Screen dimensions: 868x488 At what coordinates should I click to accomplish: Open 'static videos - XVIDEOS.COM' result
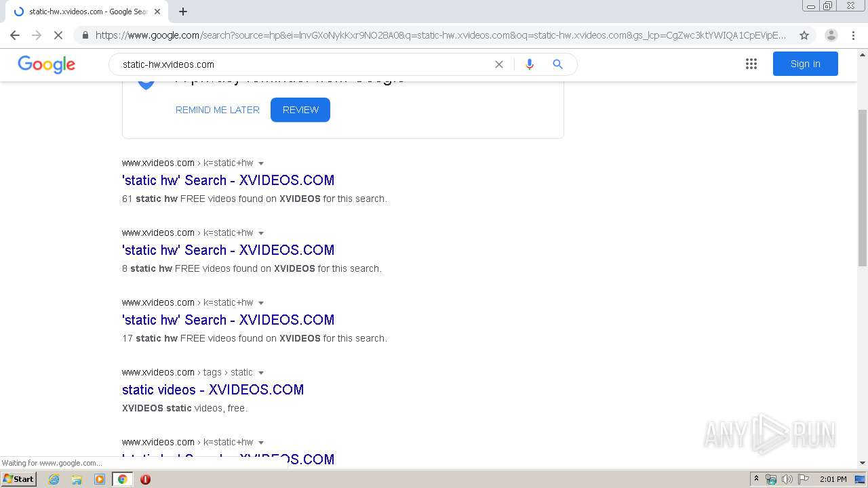click(213, 390)
